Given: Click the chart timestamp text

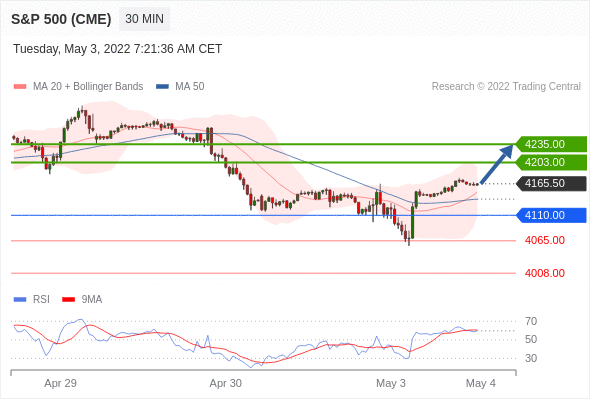Looking at the screenshot, I should (117, 49).
